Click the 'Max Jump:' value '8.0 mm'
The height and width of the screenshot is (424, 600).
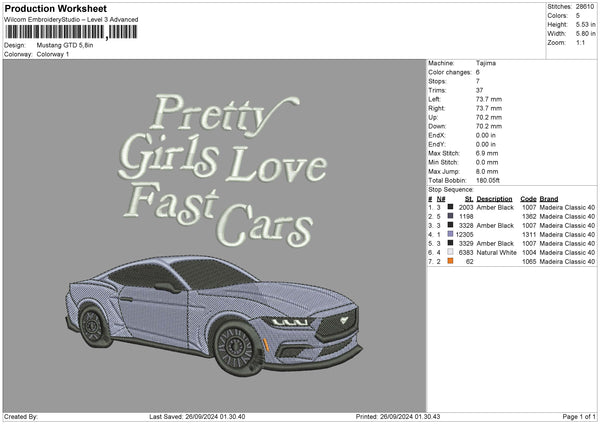487,171
